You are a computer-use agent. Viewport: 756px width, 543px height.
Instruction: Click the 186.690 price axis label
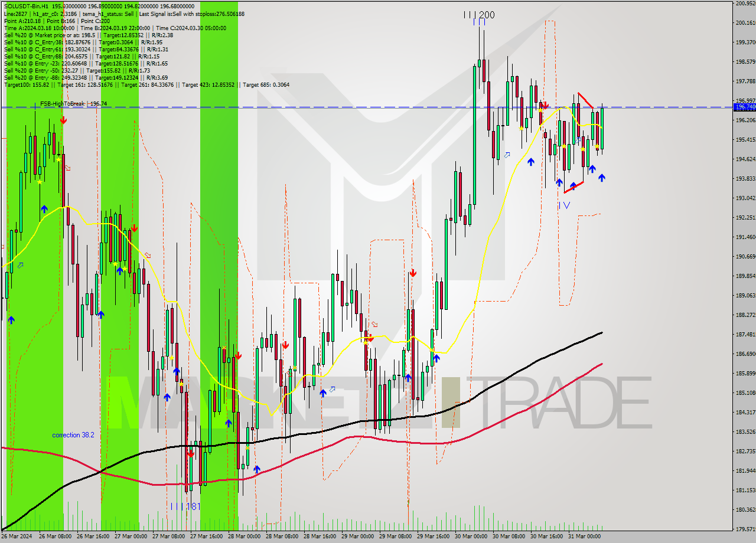click(745, 354)
